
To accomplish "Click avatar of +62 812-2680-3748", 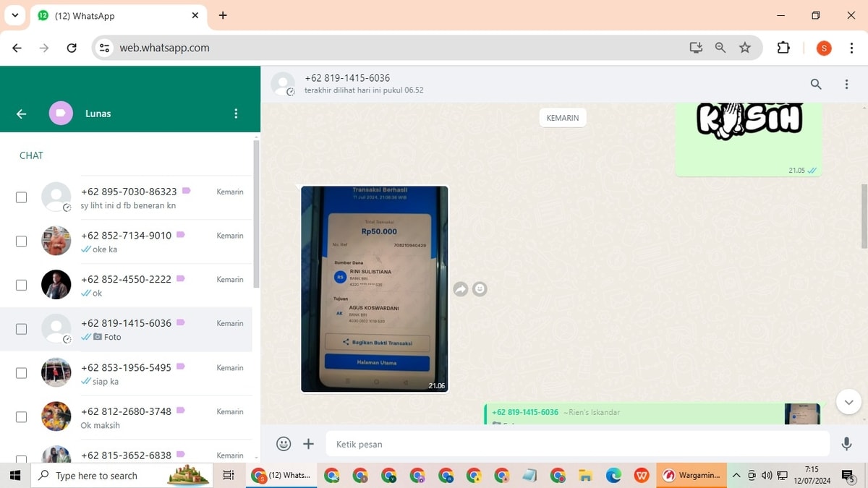I will pos(56,416).
